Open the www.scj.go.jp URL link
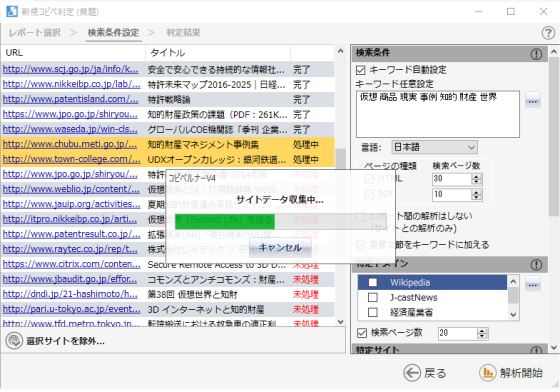 (x=70, y=69)
